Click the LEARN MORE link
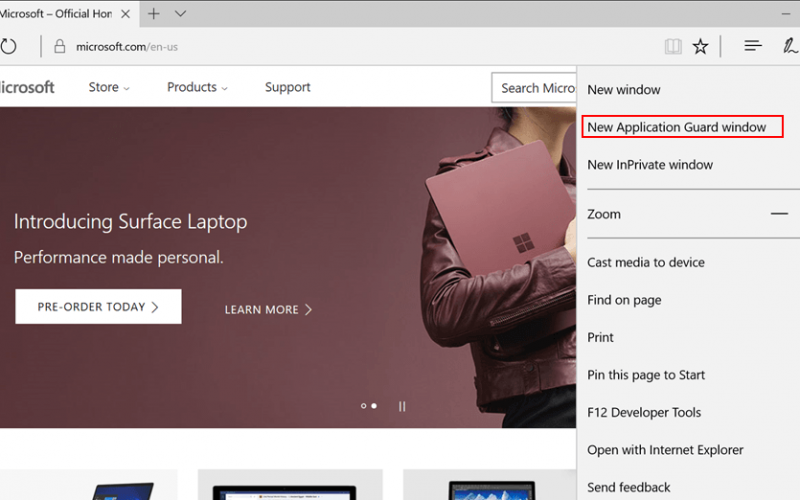This screenshot has width=800, height=500. point(268,310)
